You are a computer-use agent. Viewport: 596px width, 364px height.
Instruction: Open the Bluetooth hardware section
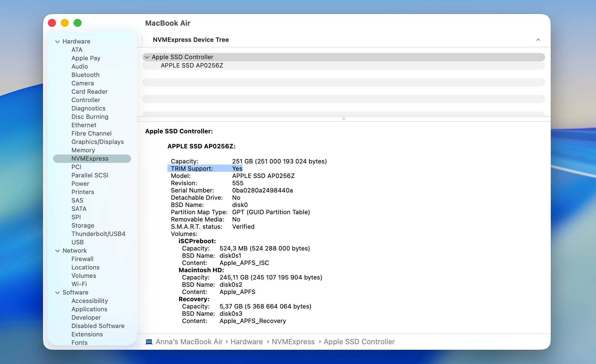(x=85, y=75)
